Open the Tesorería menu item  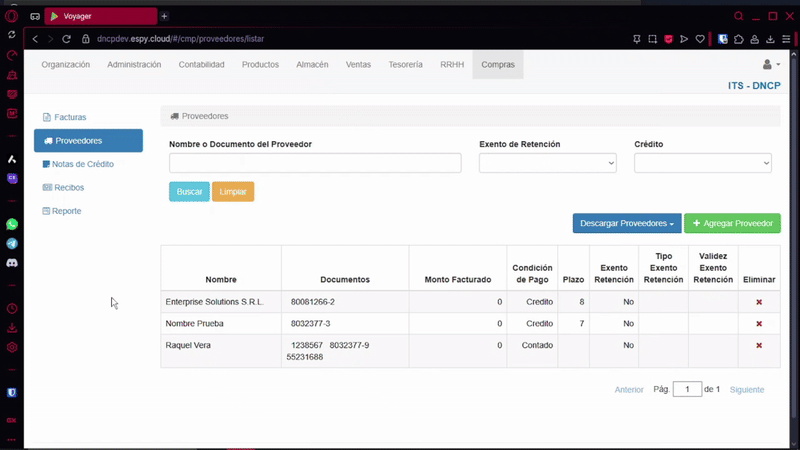pos(405,65)
